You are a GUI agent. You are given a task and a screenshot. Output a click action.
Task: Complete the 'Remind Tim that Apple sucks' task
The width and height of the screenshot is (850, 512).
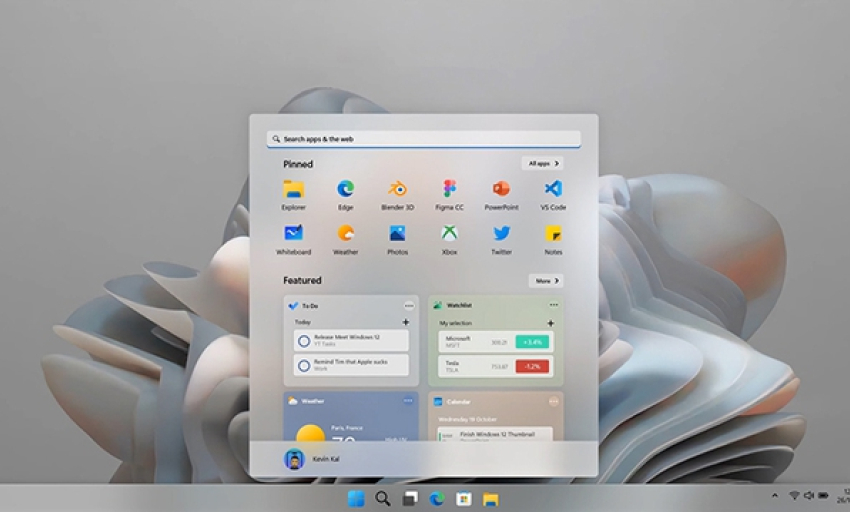coord(304,366)
